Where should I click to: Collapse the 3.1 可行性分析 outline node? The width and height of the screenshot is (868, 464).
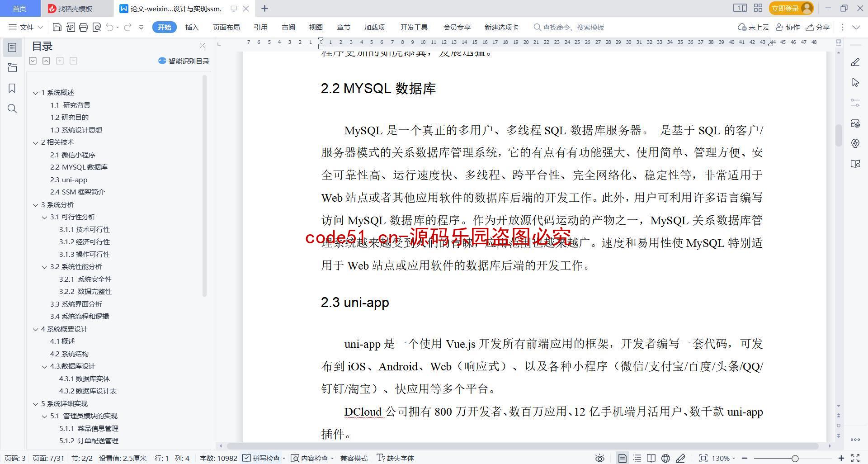[44, 217]
